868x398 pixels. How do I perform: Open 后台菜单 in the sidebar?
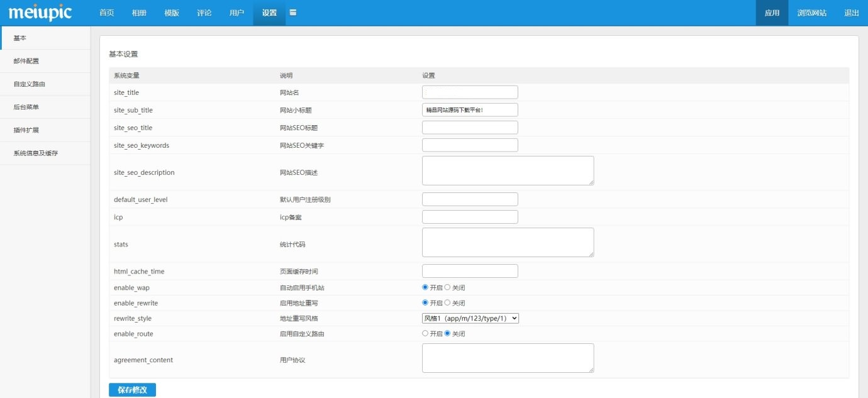pos(45,107)
